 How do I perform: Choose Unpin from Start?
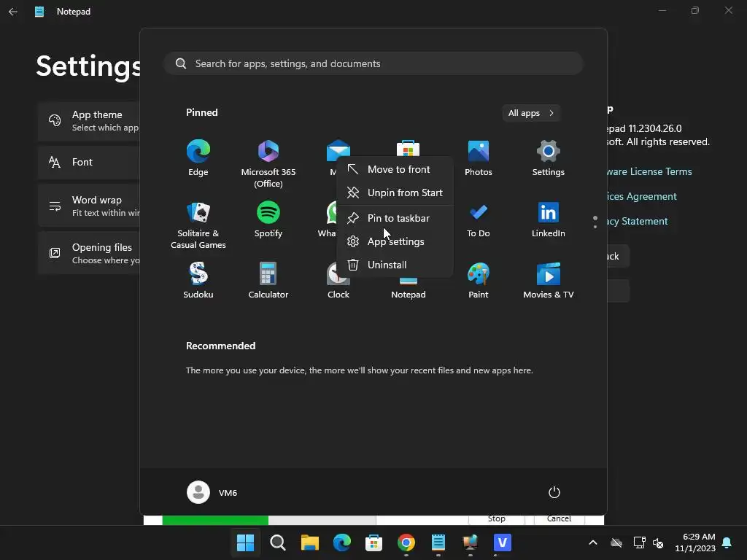pos(395,192)
